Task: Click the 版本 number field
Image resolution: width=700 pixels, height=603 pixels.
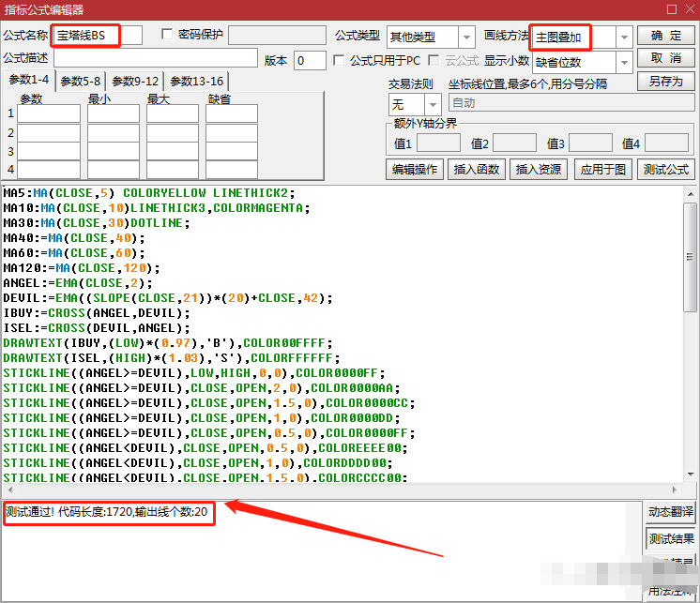Action: click(310, 60)
